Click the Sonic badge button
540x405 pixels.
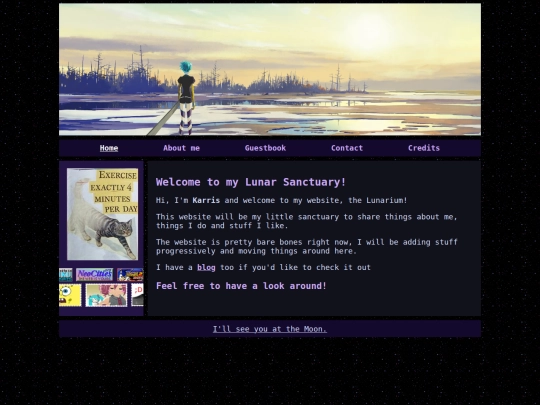130,275
